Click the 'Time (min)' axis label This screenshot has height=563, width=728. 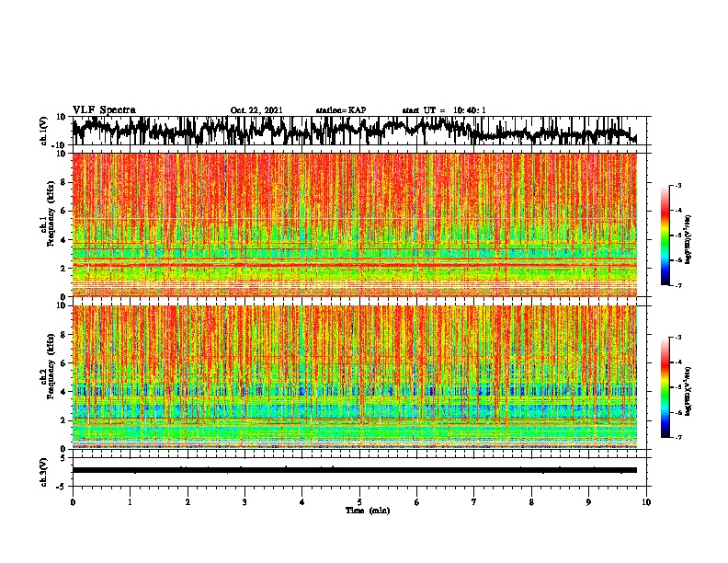coord(368,511)
